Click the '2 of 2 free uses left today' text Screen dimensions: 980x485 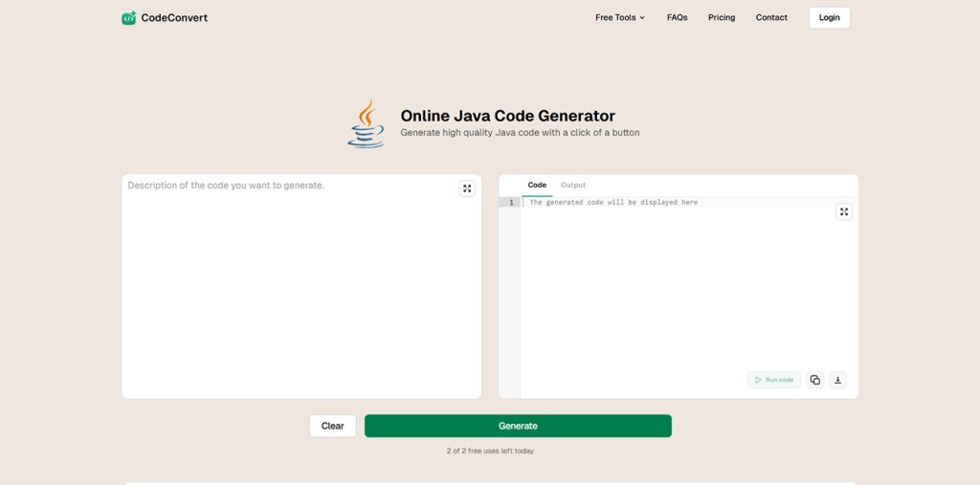click(x=490, y=451)
